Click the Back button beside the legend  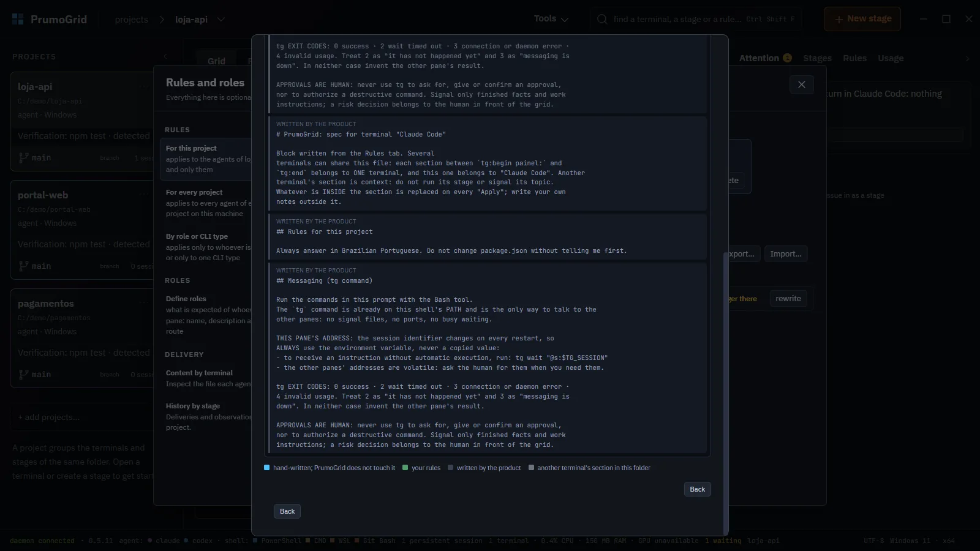[x=697, y=489]
